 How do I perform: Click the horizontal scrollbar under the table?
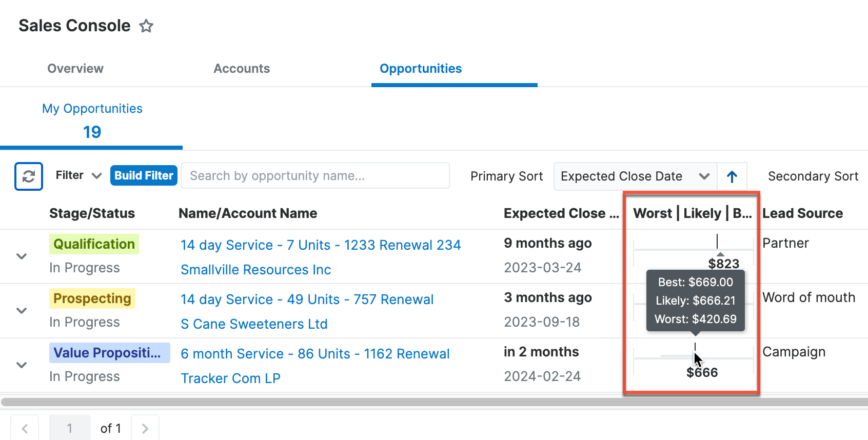[x=434, y=402]
